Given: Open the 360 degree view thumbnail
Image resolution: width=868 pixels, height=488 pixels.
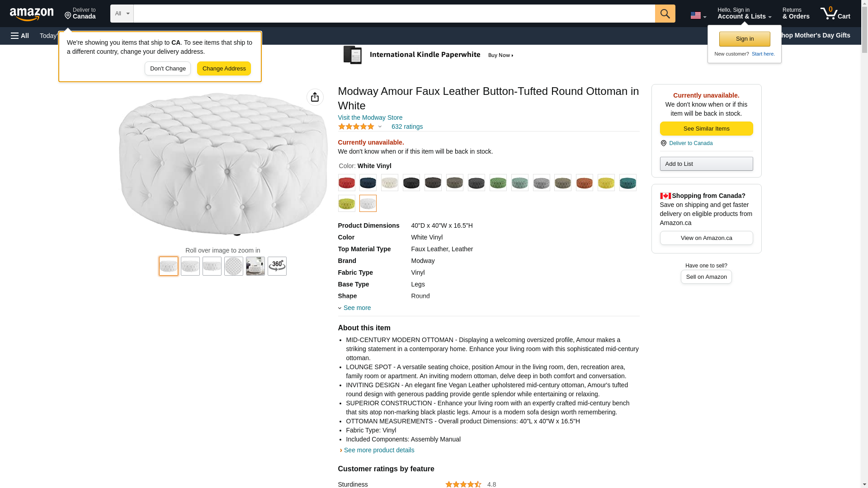Looking at the screenshot, I should coord(277,266).
